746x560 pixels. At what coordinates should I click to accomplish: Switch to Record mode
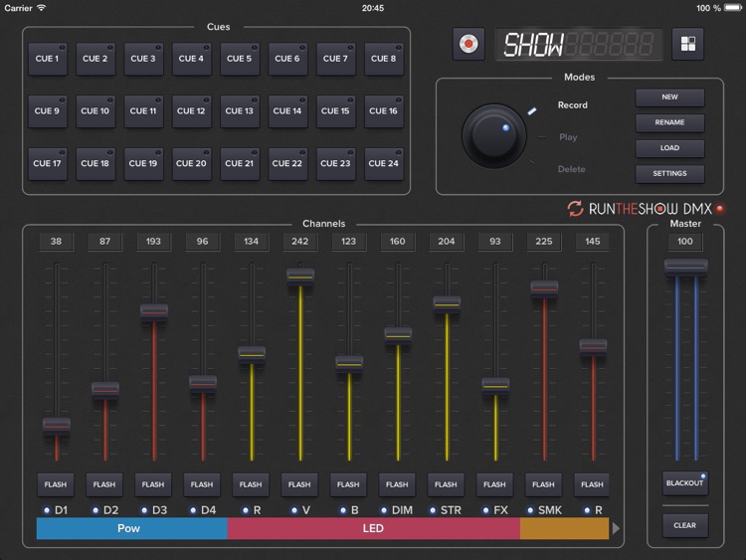[572, 105]
